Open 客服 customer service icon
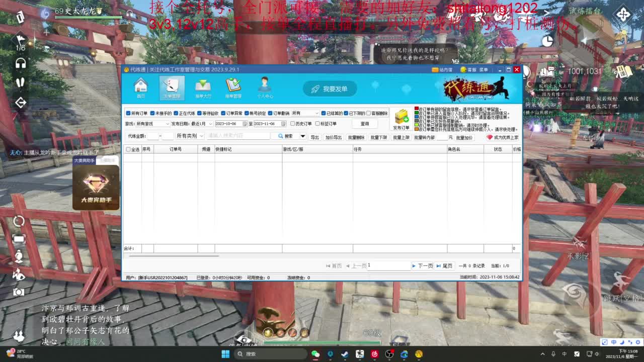 [x=468, y=70]
